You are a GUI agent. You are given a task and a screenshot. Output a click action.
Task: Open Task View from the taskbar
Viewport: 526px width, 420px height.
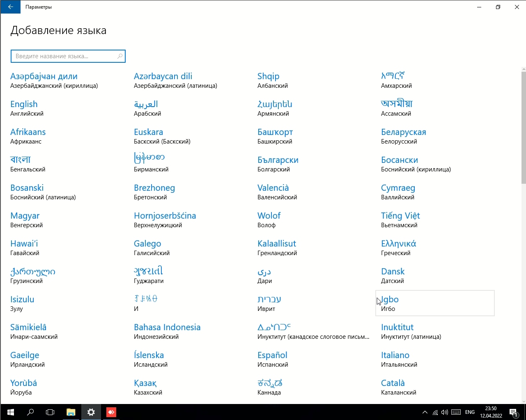click(x=50, y=412)
